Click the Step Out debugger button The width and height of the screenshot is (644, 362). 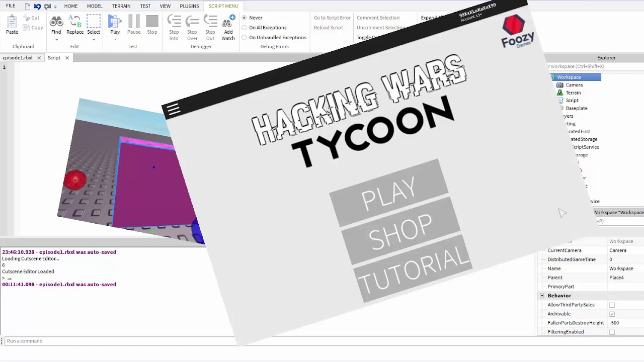pos(210,28)
